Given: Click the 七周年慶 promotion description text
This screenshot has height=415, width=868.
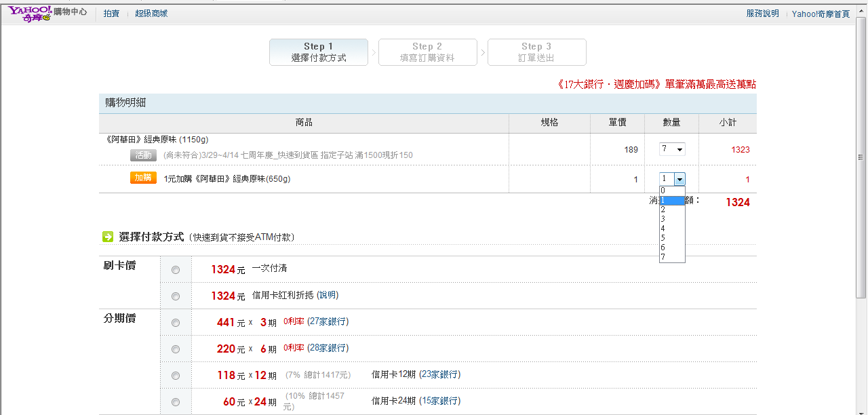Looking at the screenshot, I should click(288, 155).
